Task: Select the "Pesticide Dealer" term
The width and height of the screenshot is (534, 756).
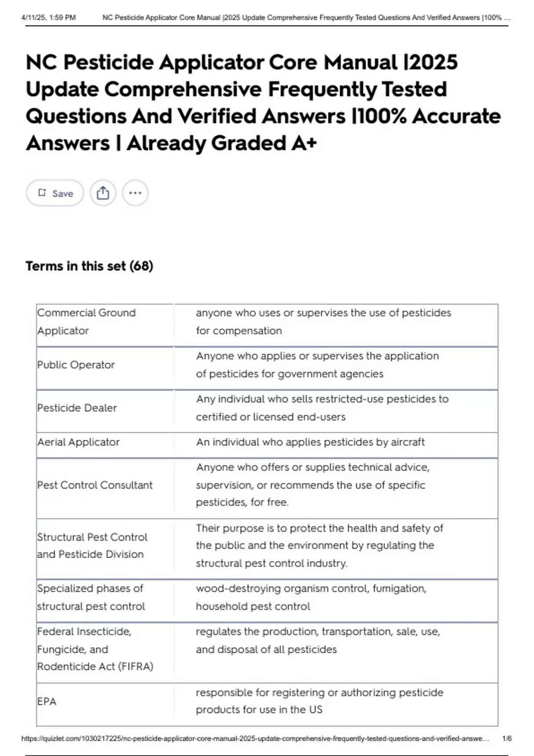Action: point(77,408)
